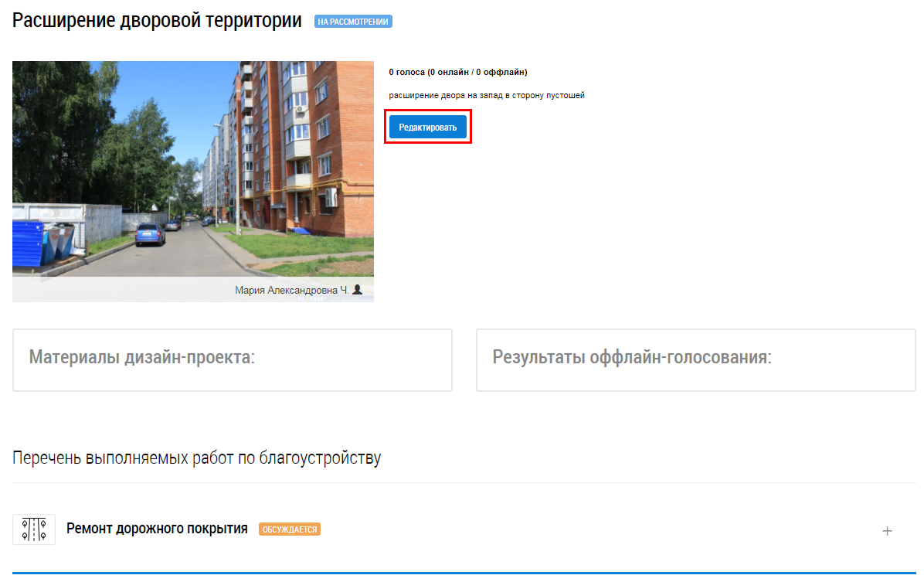Open the Материалы дизайн-проекта panel

tap(232, 359)
